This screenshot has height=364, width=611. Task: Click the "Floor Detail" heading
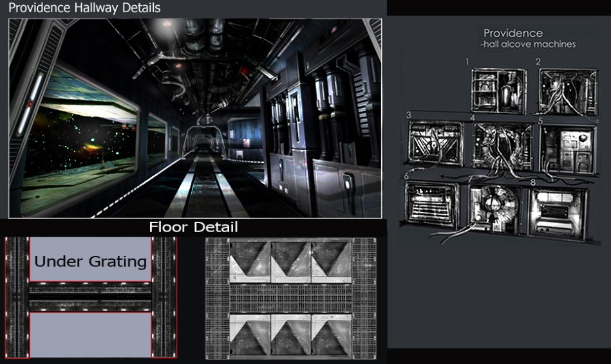(193, 227)
